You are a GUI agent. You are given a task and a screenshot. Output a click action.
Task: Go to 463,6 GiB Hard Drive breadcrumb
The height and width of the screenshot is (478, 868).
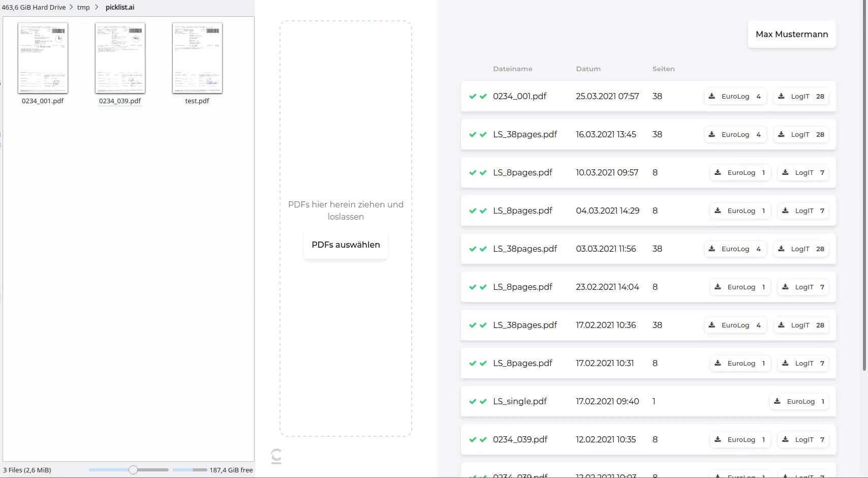(34, 8)
